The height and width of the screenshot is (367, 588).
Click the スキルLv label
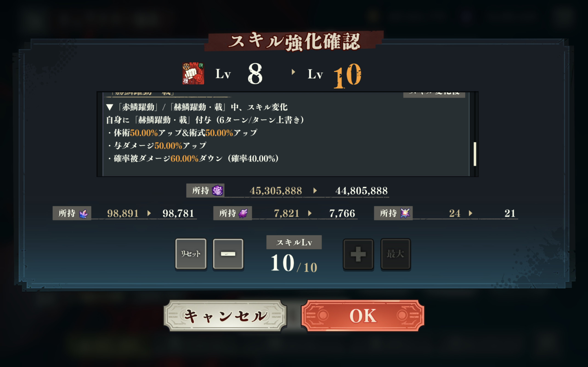pos(294,242)
